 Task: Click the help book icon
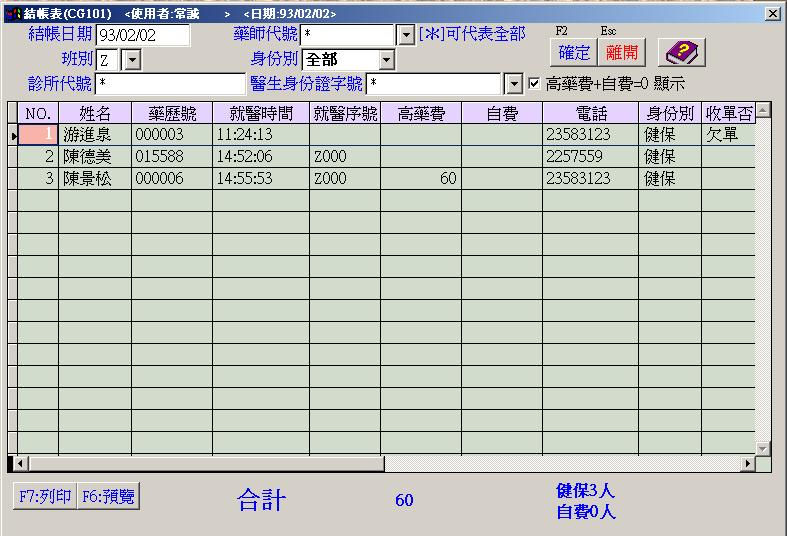pos(684,53)
